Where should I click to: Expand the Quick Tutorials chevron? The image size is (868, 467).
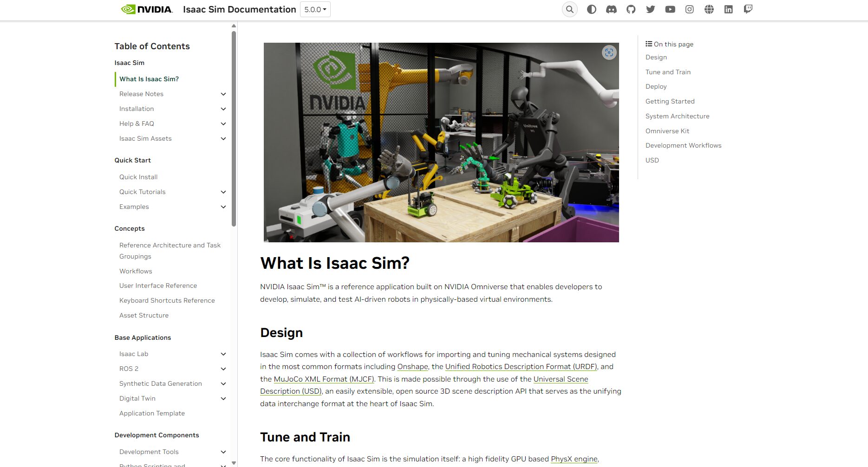[x=223, y=192]
